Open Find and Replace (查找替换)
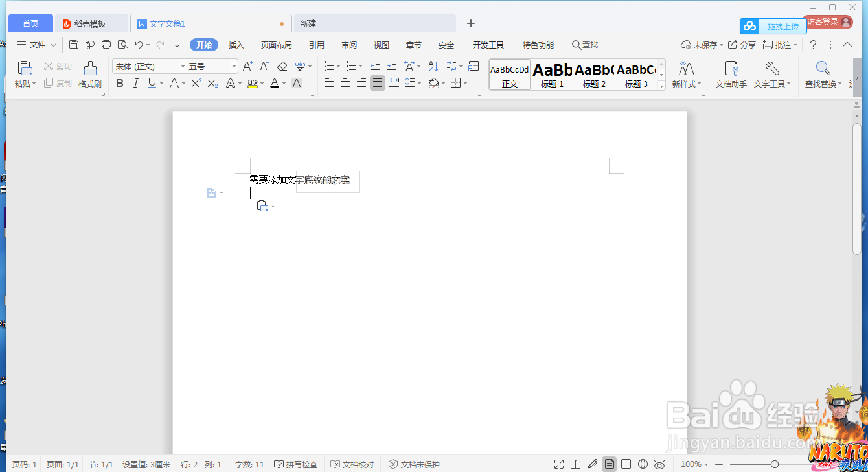 (823, 74)
